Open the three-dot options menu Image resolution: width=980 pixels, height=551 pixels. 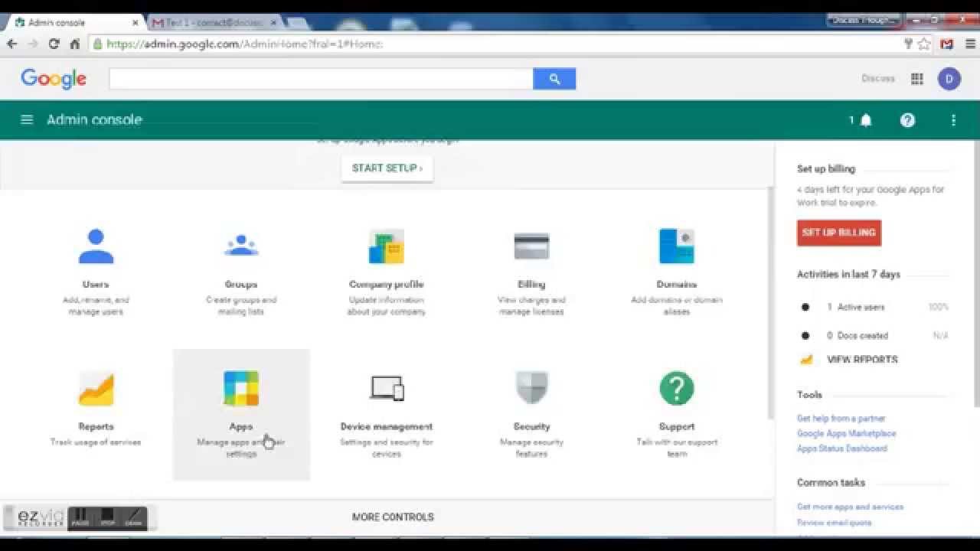coord(953,120)
